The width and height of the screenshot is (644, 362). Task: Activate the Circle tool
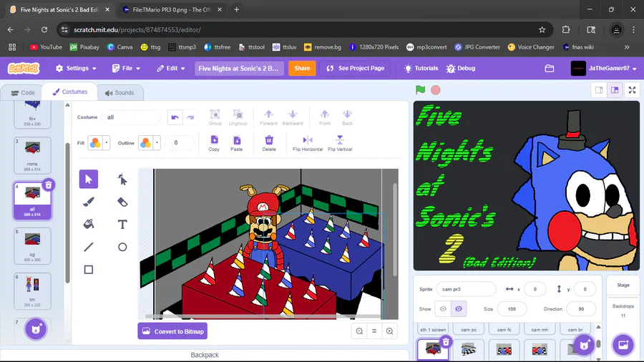coord(122,247)
